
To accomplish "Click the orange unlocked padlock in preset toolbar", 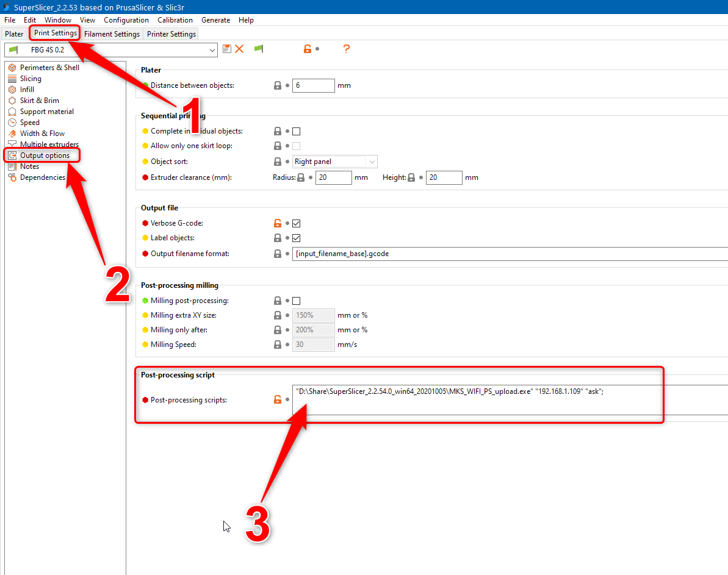I will pyautogui.click(x=308, y=49).
